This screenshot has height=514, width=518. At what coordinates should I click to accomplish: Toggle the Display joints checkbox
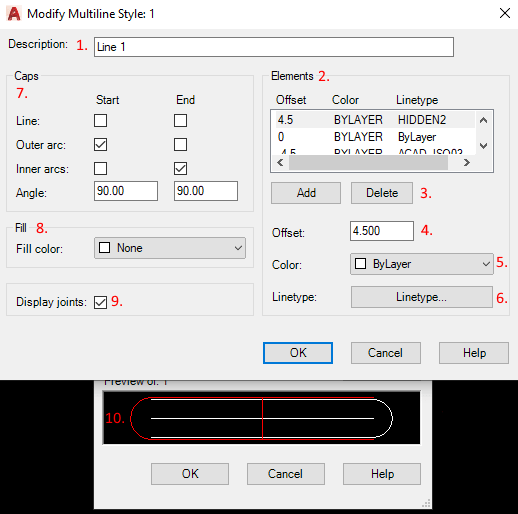coord(100,302)
